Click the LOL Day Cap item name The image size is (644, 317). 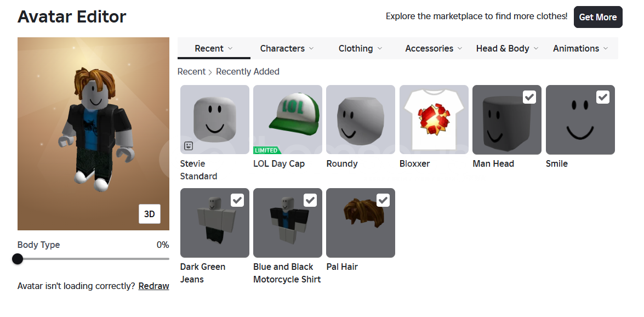coord(279,163)
